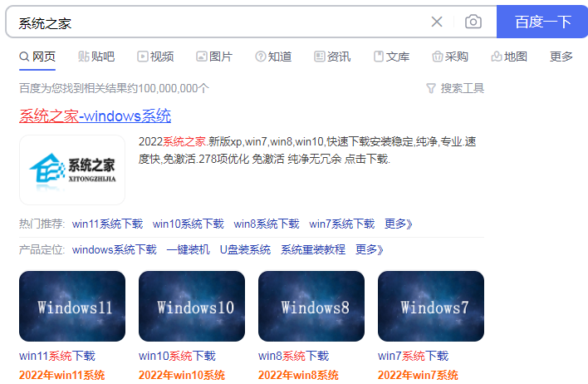Open the 系统之家-windows系统 result title

(96, 116)
